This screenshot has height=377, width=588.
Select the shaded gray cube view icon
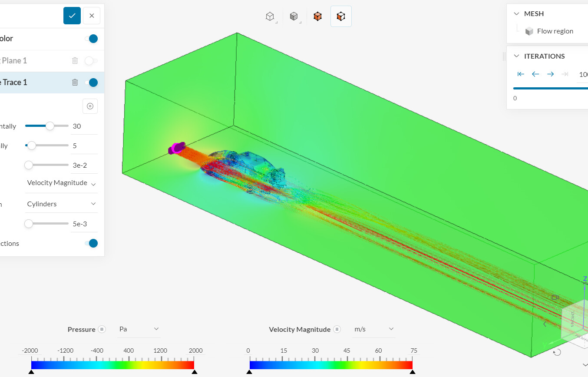294,16
